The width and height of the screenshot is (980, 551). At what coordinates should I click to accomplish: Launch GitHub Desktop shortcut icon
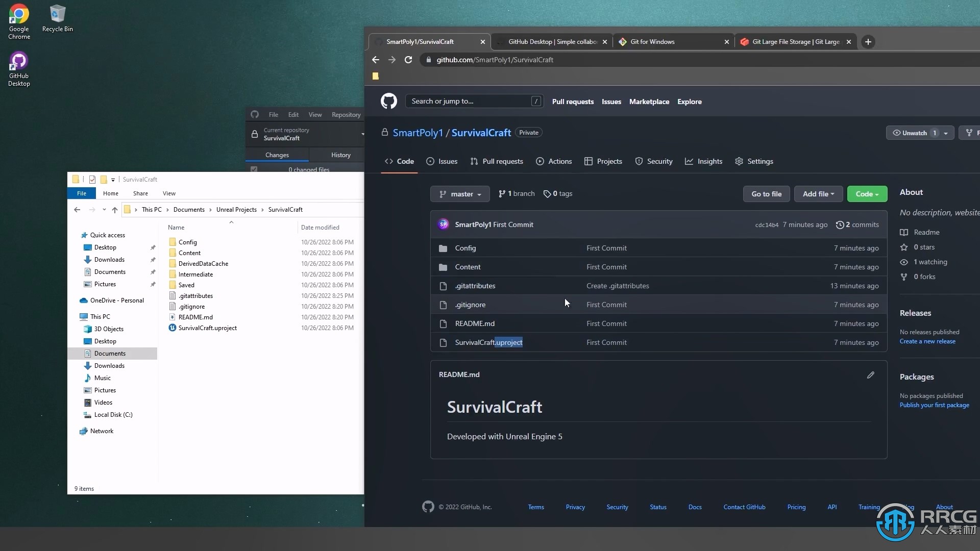[x=19, y=69]
